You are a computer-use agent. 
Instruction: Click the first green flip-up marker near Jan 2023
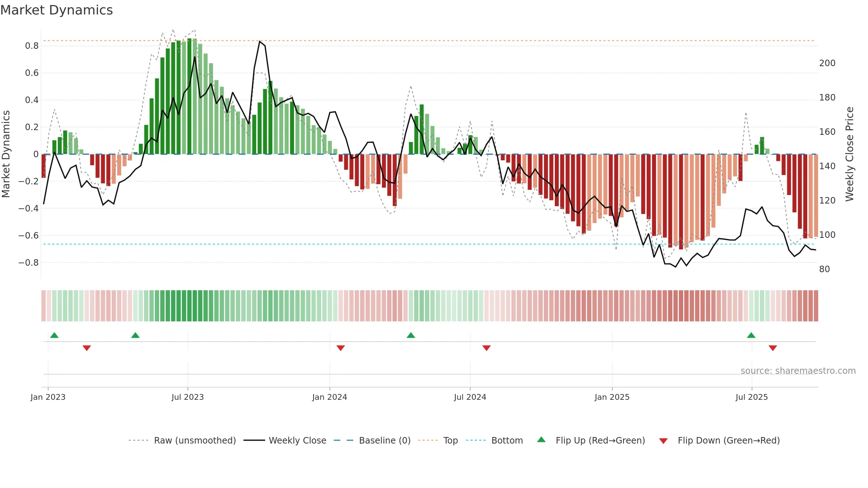click(54, 335)
